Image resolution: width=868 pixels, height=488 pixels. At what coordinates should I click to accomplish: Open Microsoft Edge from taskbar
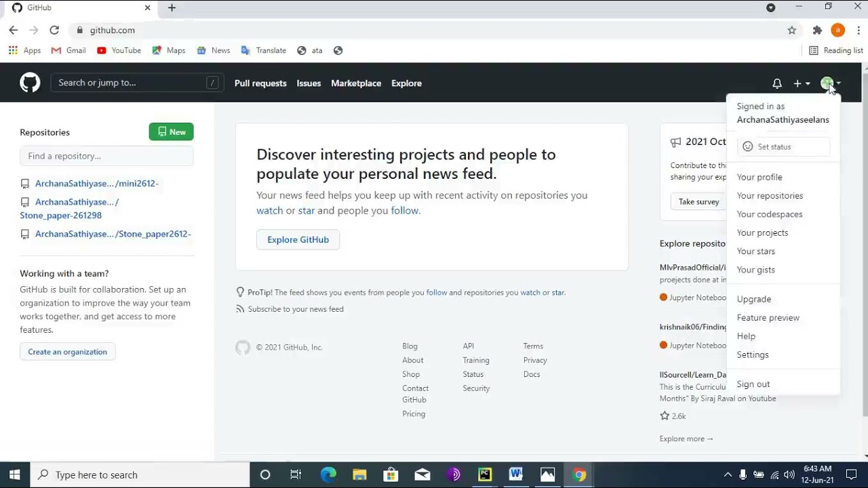pos(328,474)
